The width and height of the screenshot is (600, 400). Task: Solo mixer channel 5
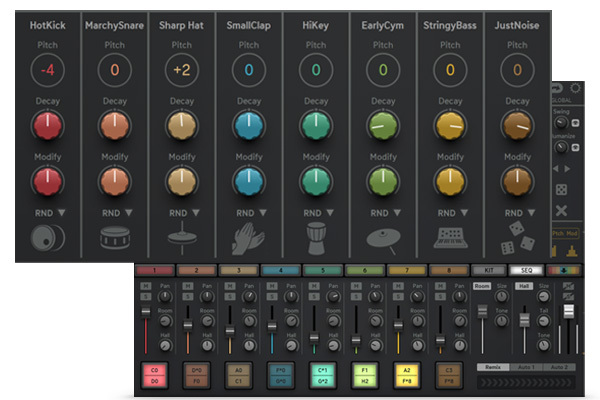pyautogui.click(x=314, y=296)
